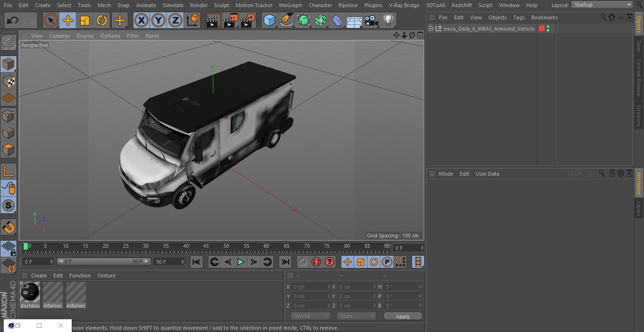This screenshot has height=332, width=644.
Task: Toggle X axis lock
Action: [x=141, y=20]
